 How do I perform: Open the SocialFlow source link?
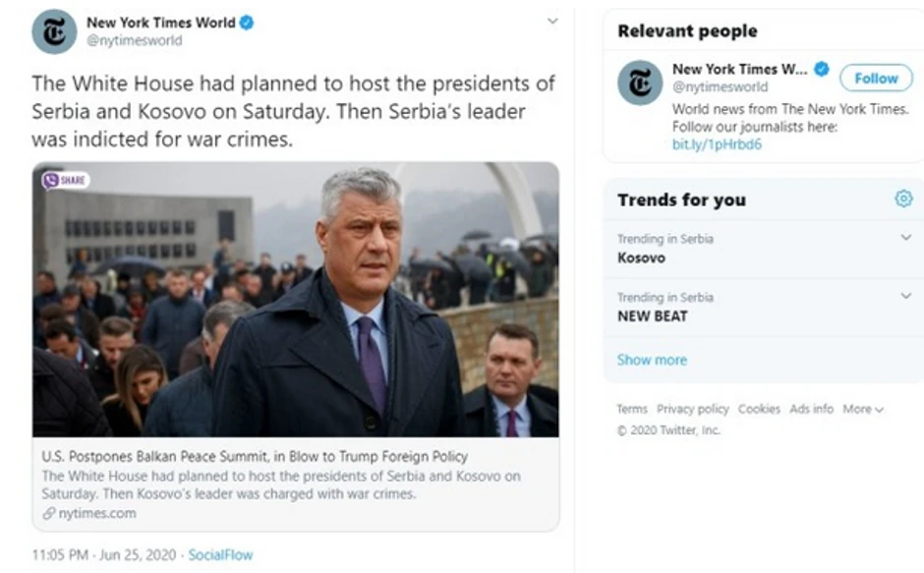pos(220,554)
